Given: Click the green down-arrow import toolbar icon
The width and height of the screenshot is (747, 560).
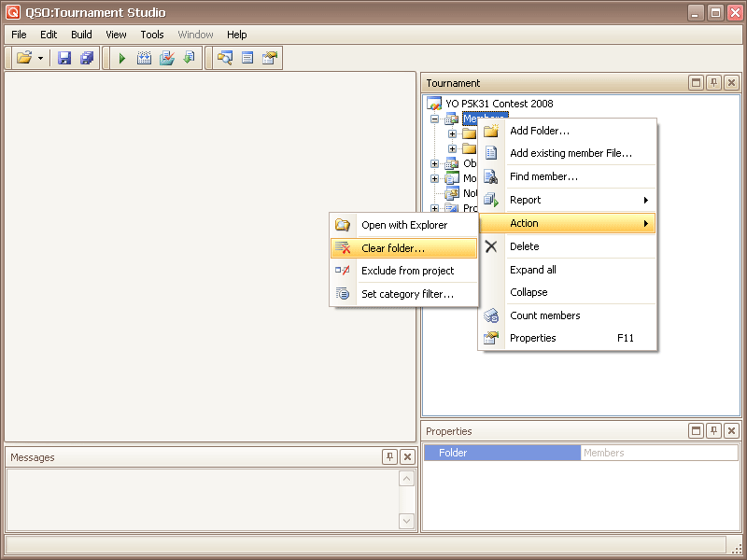Looking at the screenshot, I should pos(190,58).
